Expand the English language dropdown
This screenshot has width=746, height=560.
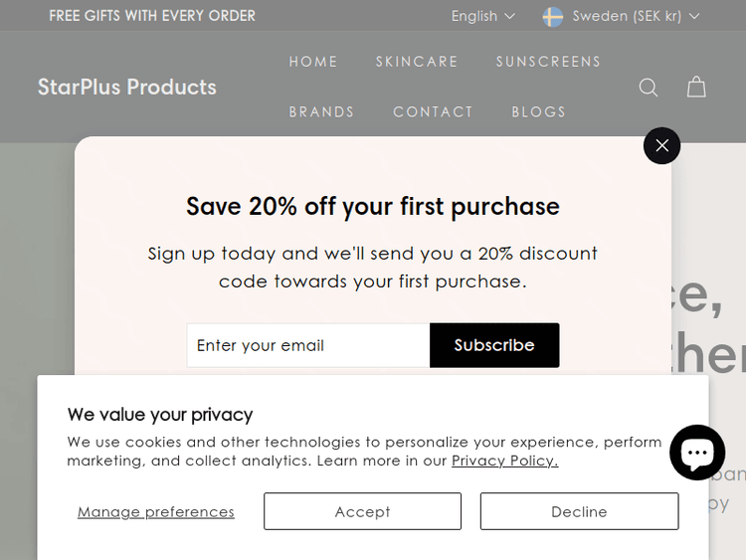pos(483,16)
